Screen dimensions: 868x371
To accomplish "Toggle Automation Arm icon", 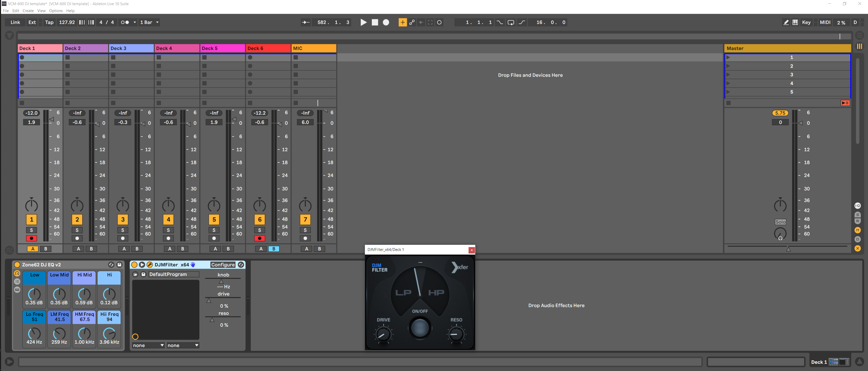I will tap(412, 22).
